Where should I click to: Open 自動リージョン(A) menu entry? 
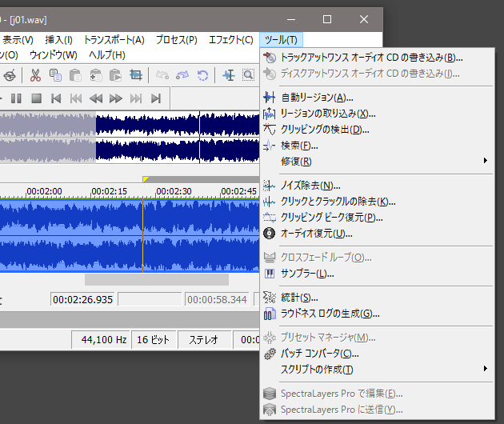378,98
